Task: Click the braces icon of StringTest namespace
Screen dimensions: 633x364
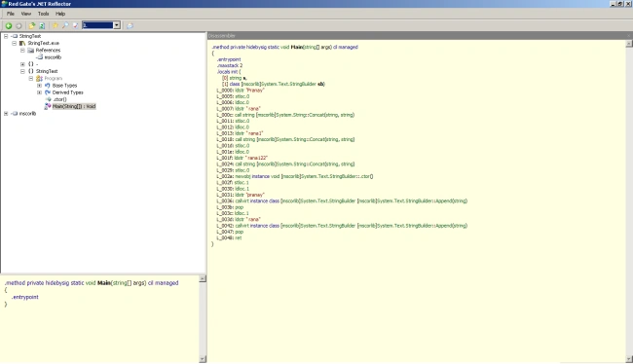Action: click(31, 71)
